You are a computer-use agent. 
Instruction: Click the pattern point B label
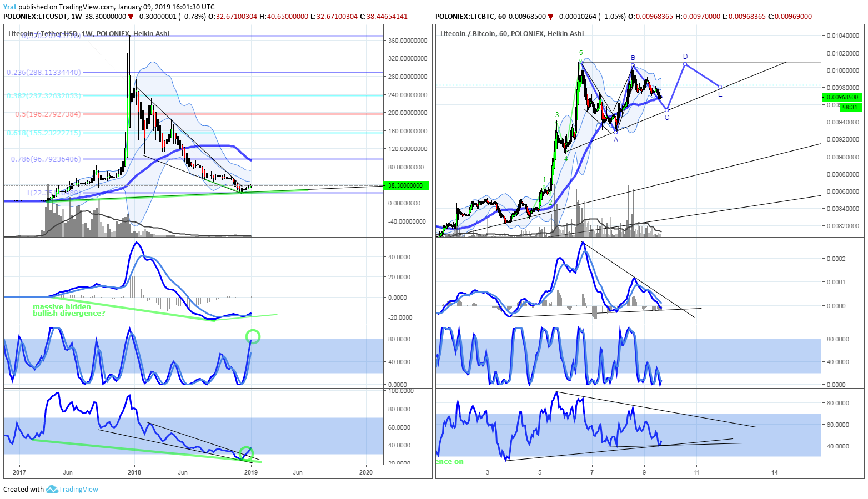click(x=633, y=58)
